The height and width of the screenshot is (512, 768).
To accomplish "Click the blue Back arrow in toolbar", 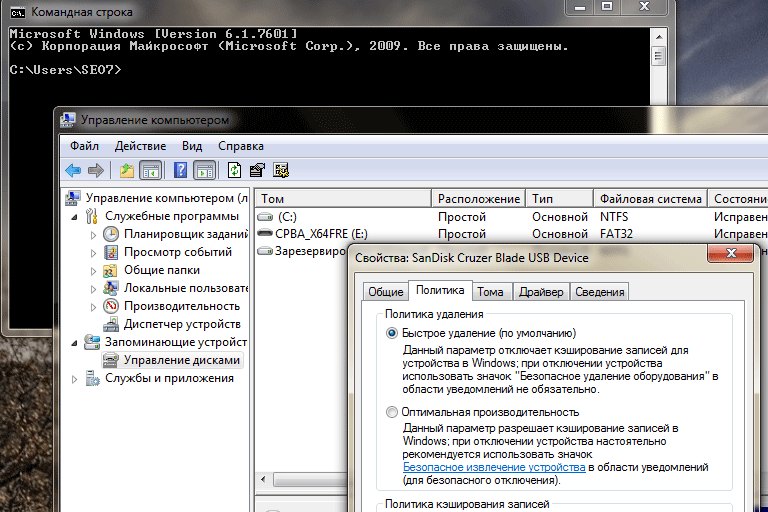I will pos(73,170).
